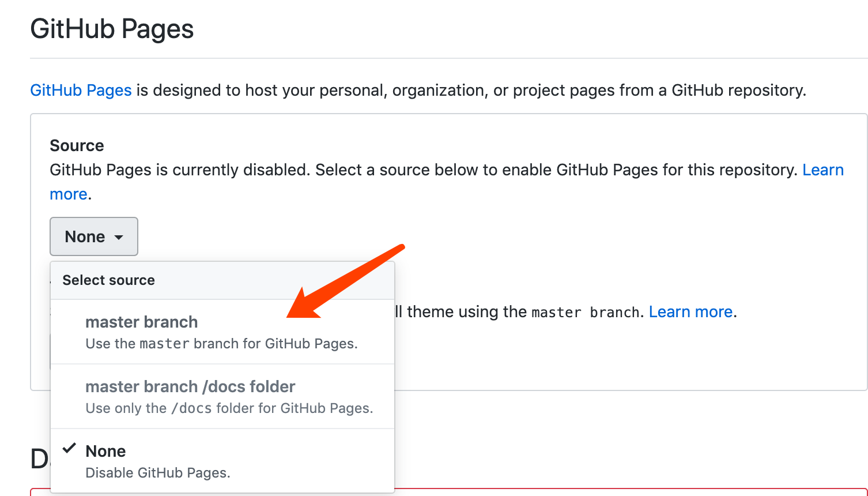This screenshot has height=496, width=868.
Task: Click the caret arrow on the None button
Action: pyautogui.click(x=119, y=237)
